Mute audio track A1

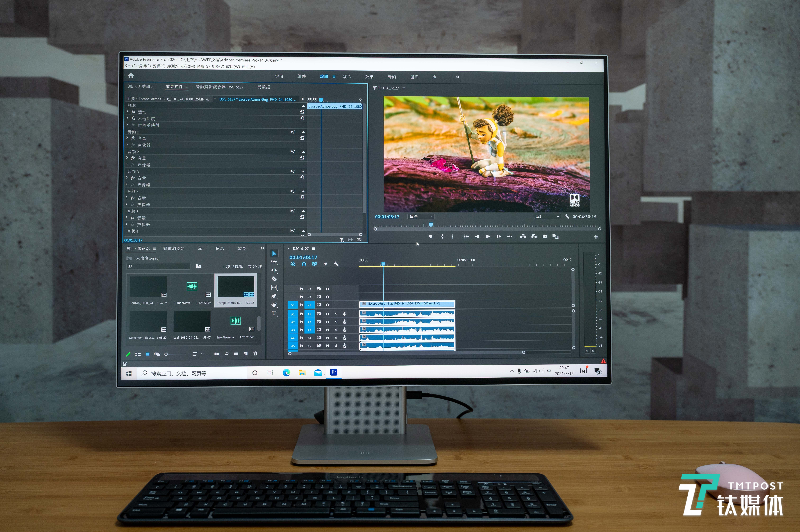click(328, 314)
